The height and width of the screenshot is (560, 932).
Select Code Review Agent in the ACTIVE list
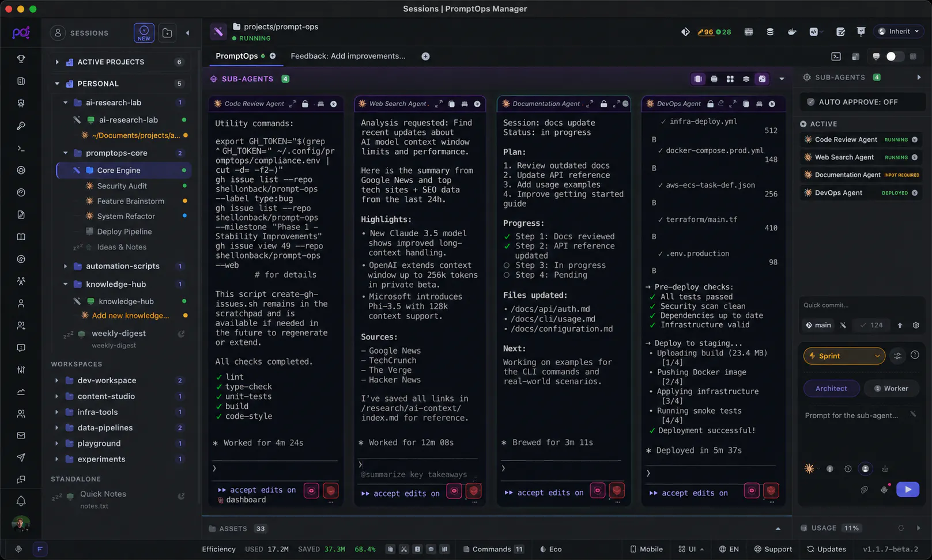[861, 139]
